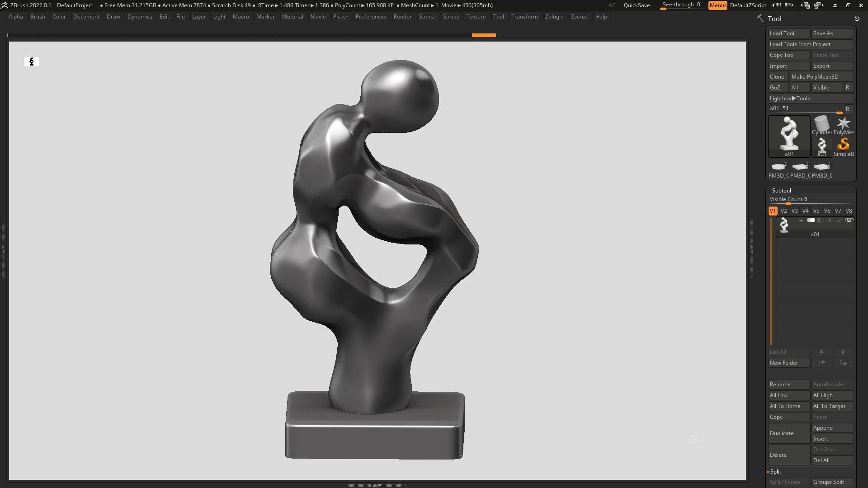Click the subtool list orange scrollbar
This screenshot has height=488, width=868.
click(771, 281)
